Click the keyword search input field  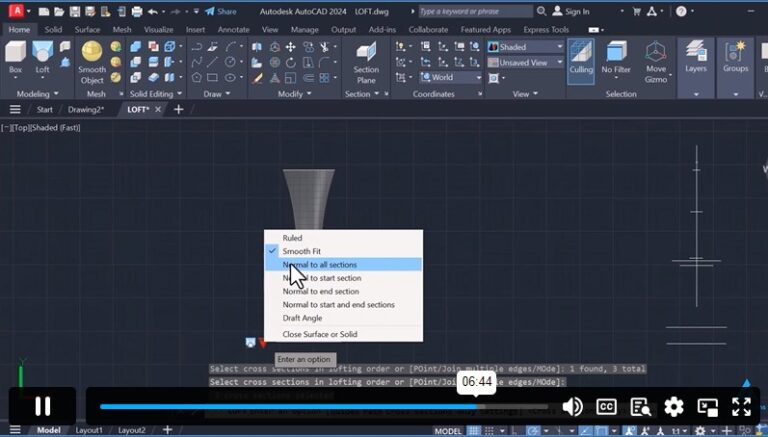point(475,11)
